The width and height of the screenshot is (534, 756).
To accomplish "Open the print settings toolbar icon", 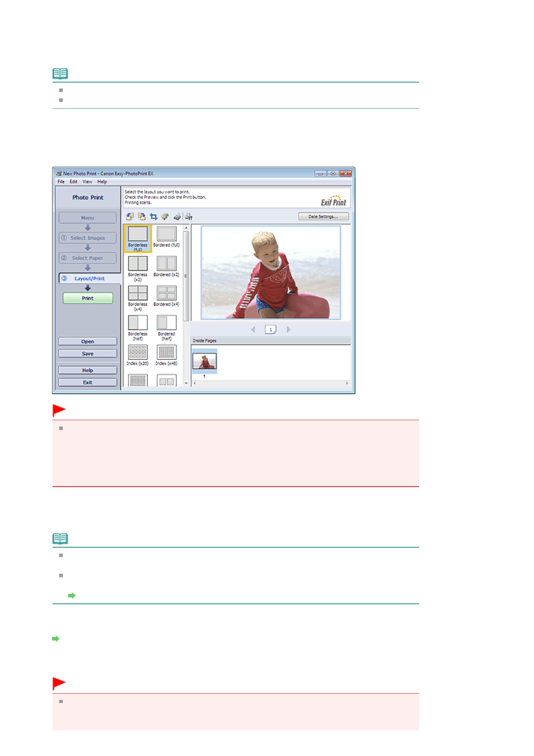I will [x=189, y=216].
